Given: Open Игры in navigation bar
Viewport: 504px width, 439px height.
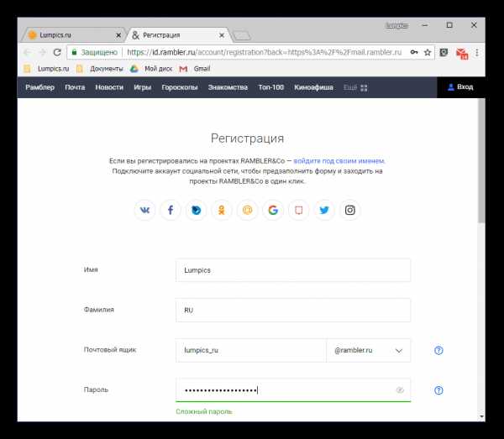Looking at the screenshot, I should coord(143,87).
